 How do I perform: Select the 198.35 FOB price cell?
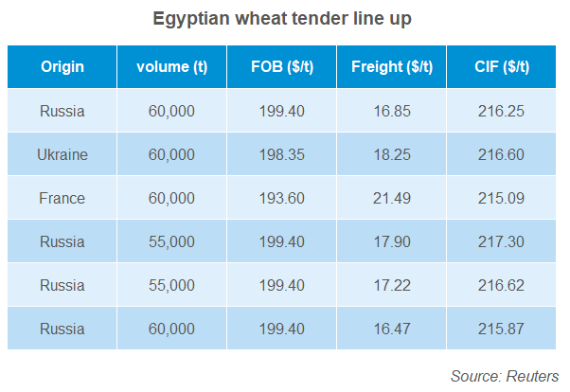[282, 155]
